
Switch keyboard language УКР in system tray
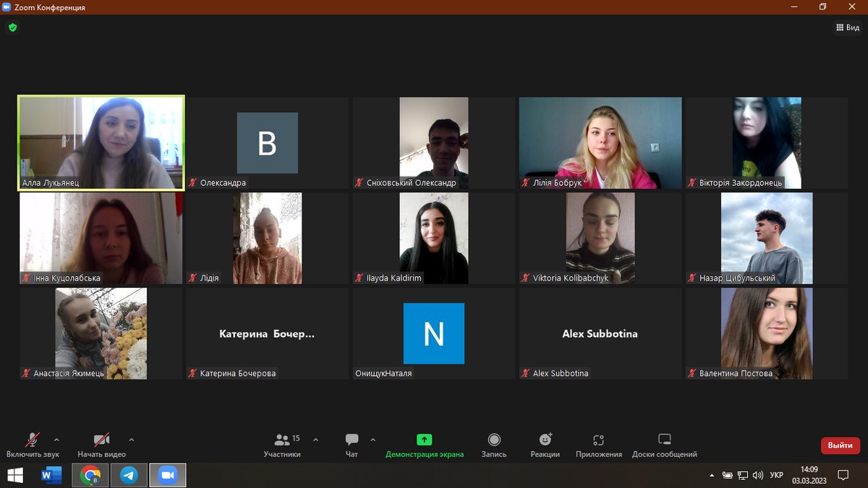click(776, 475)
